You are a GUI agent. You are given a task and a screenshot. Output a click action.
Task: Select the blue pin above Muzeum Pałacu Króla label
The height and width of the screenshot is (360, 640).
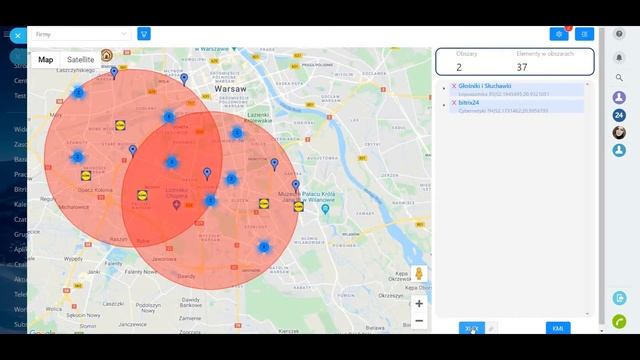coord(296,186)
